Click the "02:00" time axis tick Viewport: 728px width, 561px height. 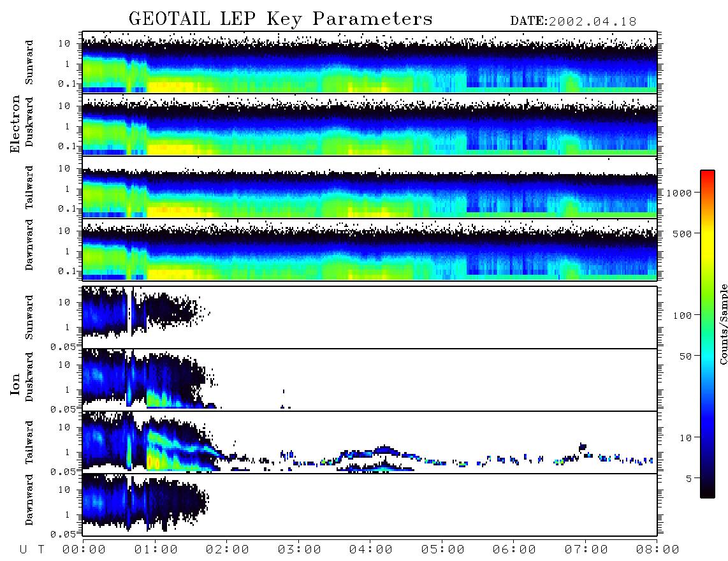(x=228, y=550)
